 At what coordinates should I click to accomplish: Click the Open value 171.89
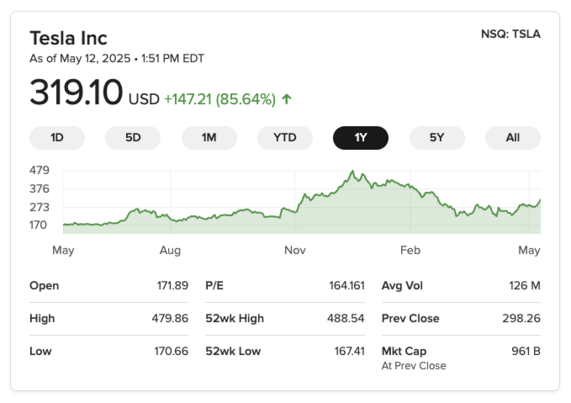pyautogui.click(x=173, y=285)
